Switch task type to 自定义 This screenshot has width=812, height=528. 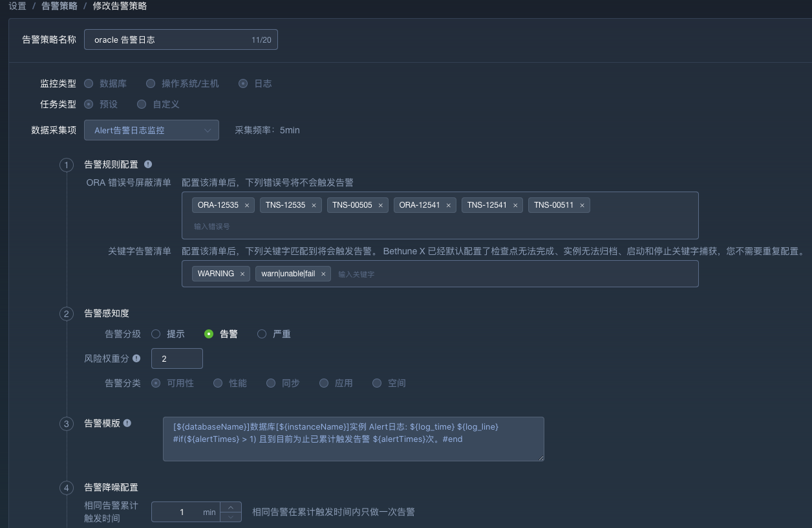pyautogui.click(x=142, y=104)
